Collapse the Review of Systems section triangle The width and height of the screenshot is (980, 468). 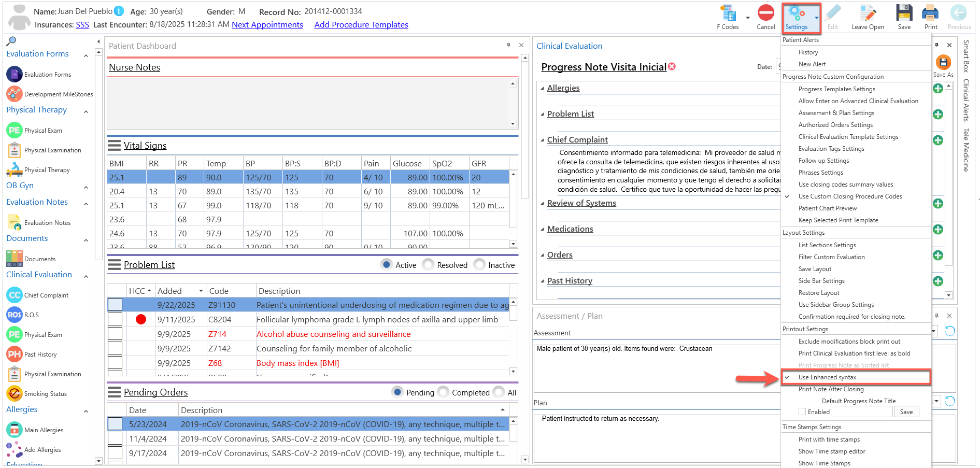[x=542, y=204]
